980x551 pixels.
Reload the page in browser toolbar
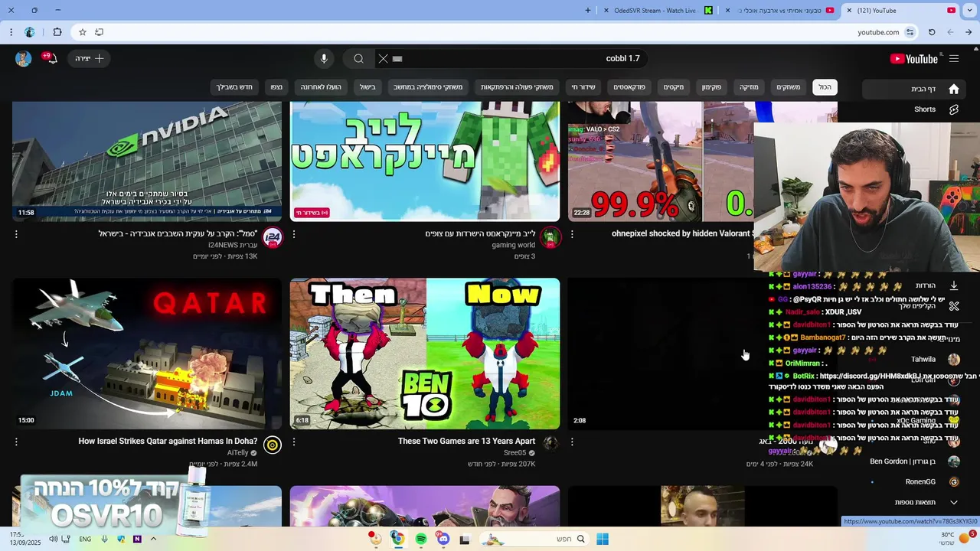(x=932, y=32)
